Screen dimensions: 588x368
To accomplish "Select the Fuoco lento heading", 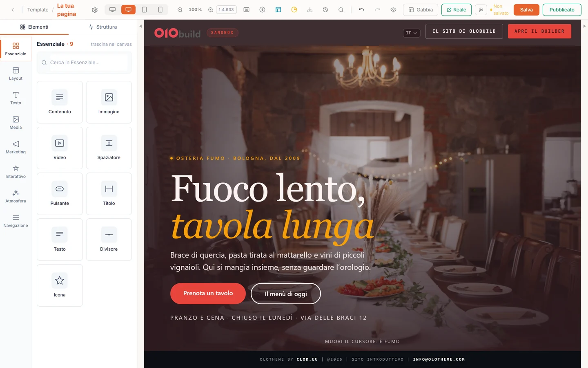I will (x=268, y=189).
